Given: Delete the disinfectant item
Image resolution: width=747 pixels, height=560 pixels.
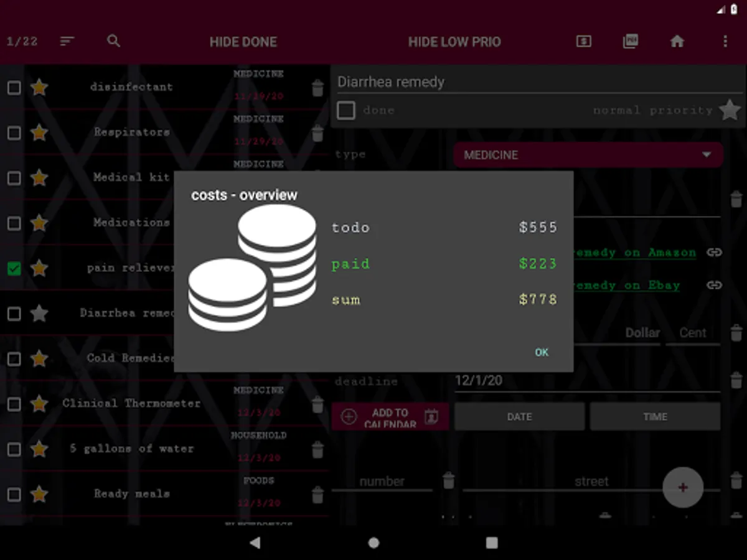Looking at the screenshot, I should [x=317, y=88].
